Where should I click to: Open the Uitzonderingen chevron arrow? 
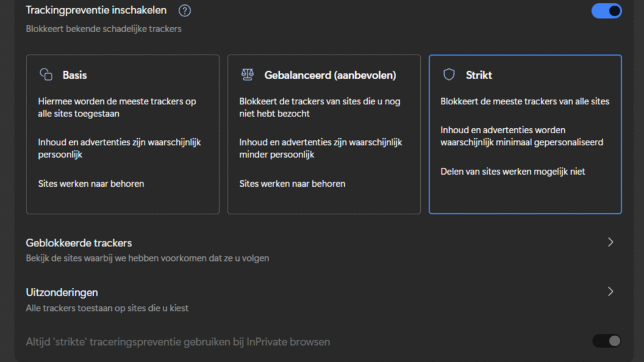610,292
